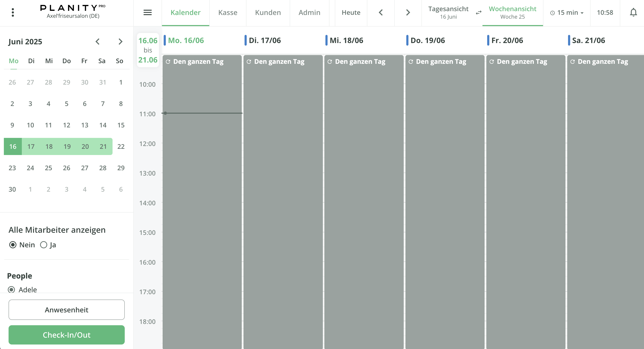Open the Kasse tab

228,12
